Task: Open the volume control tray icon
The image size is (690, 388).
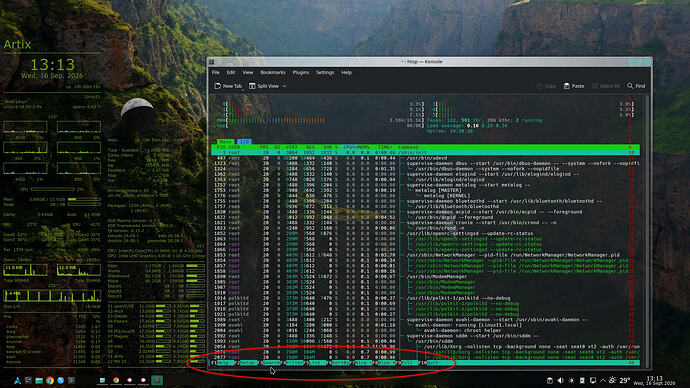Action: 560,381
